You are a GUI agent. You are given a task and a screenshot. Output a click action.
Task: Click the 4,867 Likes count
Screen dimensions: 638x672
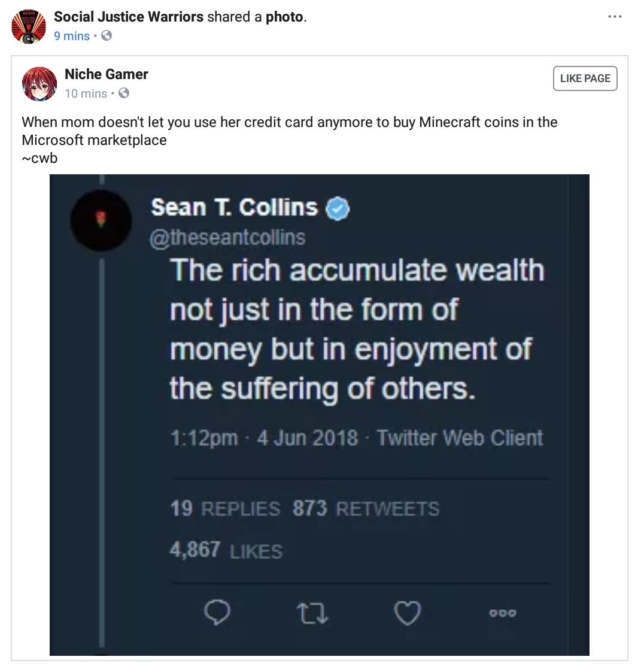pyautogui.click(x=225, y=550)
